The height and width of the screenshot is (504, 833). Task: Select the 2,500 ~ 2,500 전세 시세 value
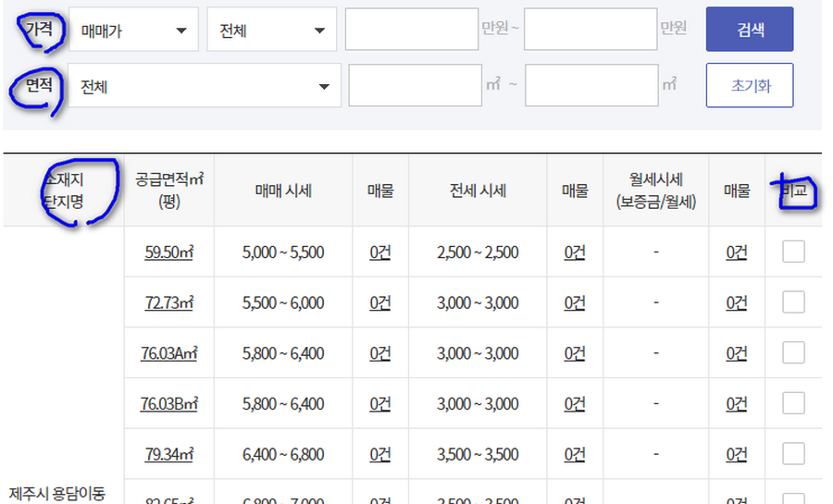(x=478, y=252)
